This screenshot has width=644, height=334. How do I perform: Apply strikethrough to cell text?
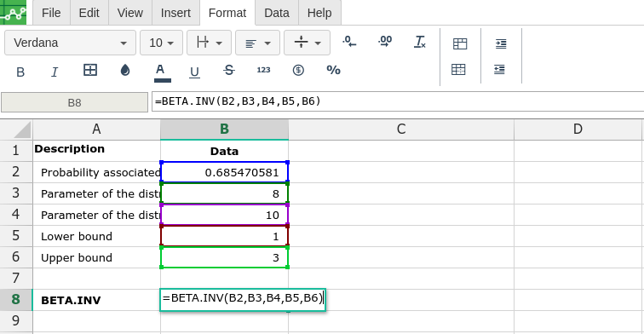click(x=229, y=70)
